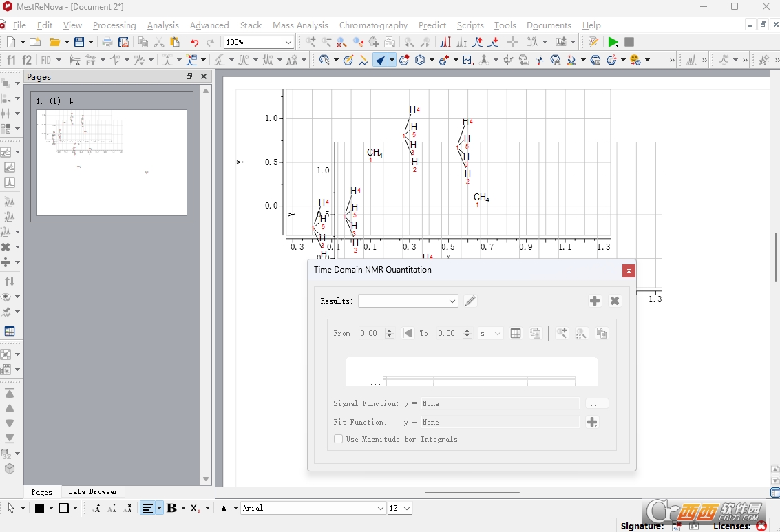
Task: Click the Paste clipboard icon
Action: (x=175, y=42)
